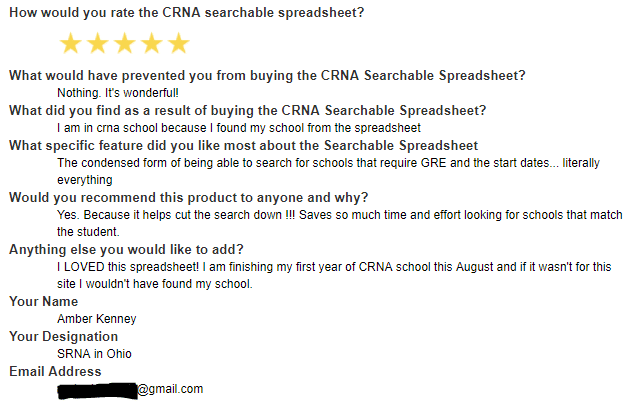
Task: Click the 'Your Name' field label
Action: point(43,301)
